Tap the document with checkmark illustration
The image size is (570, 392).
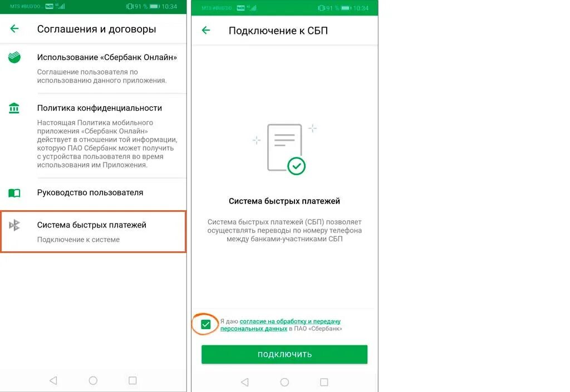point(284,149)
